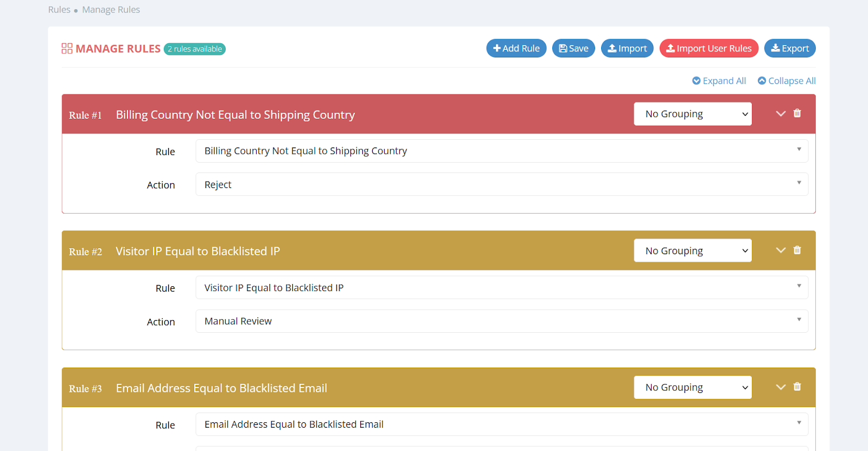The image size is (868, 451).
Task: Click Rule #2 header title text
Action: click(197, 252)
